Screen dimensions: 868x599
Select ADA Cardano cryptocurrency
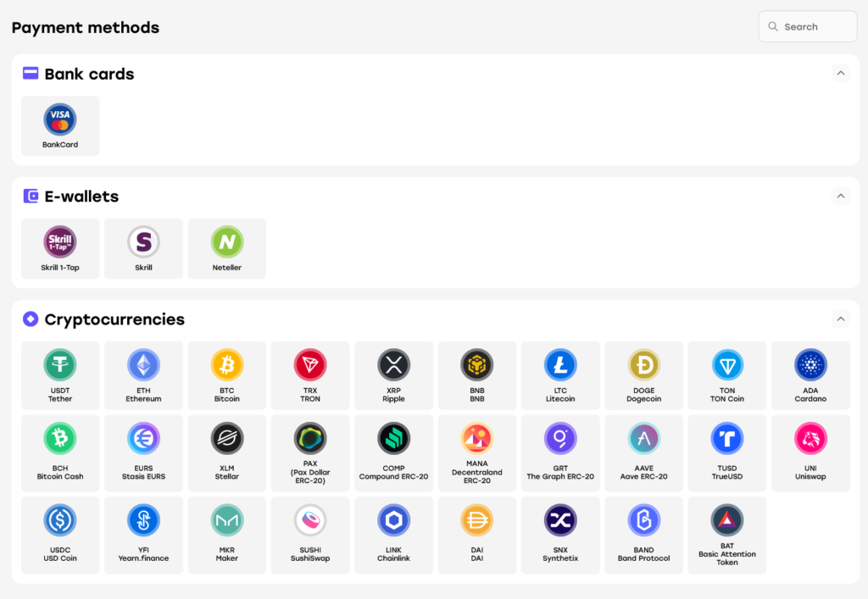[810, 375]
